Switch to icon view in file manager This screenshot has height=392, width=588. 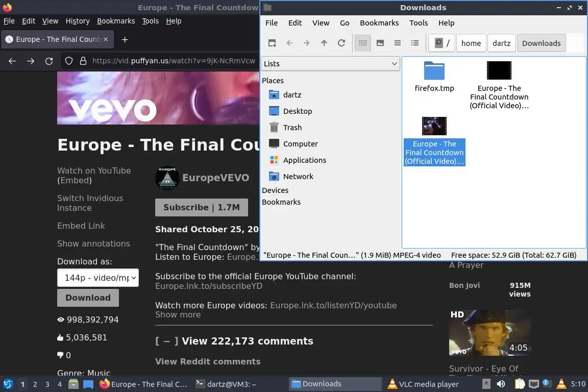coord(362,43)
